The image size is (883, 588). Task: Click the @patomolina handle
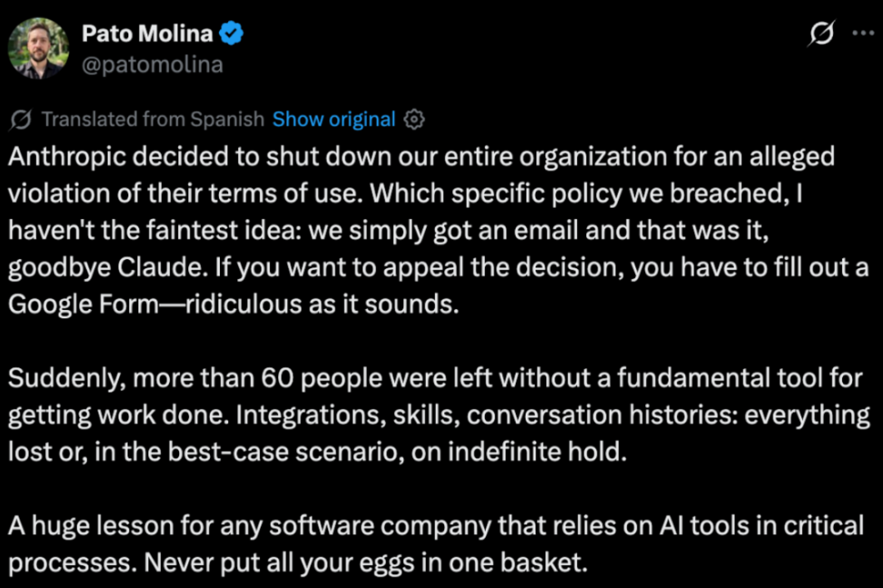pos(152,64)
